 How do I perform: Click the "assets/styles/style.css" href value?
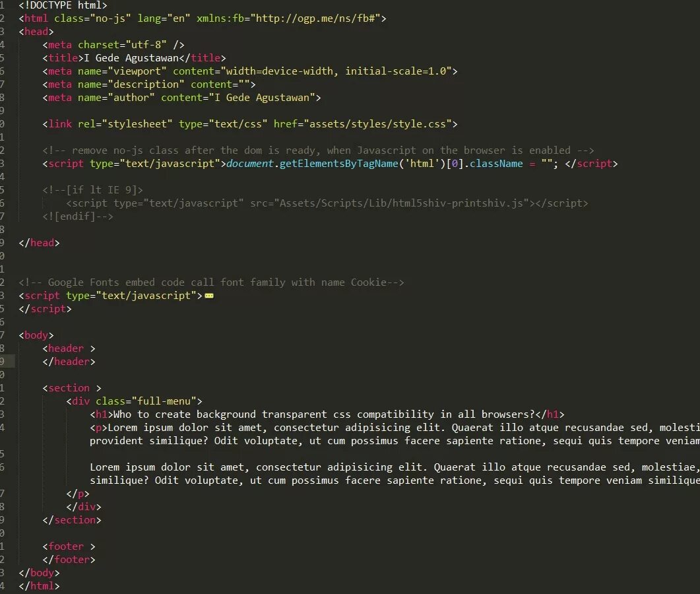377,123
